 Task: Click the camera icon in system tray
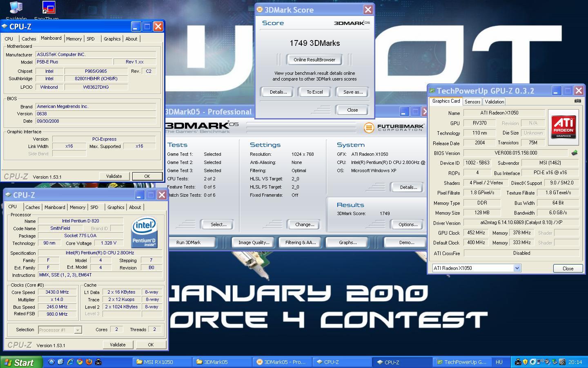point(518,362)
